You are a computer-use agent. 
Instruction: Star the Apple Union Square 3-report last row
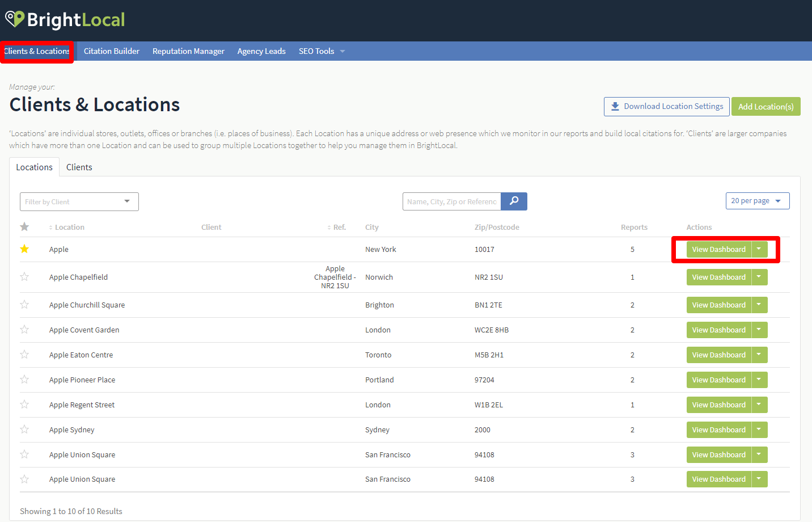pos(24,479)
